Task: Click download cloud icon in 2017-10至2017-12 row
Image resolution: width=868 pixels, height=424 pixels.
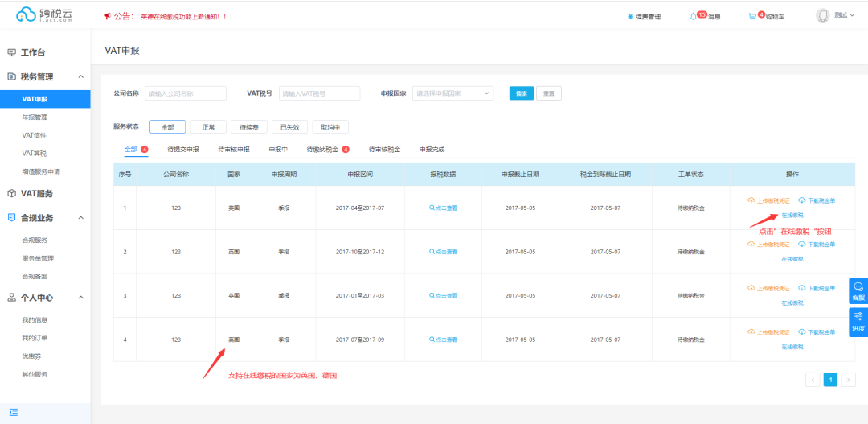Action: [801, 244]
